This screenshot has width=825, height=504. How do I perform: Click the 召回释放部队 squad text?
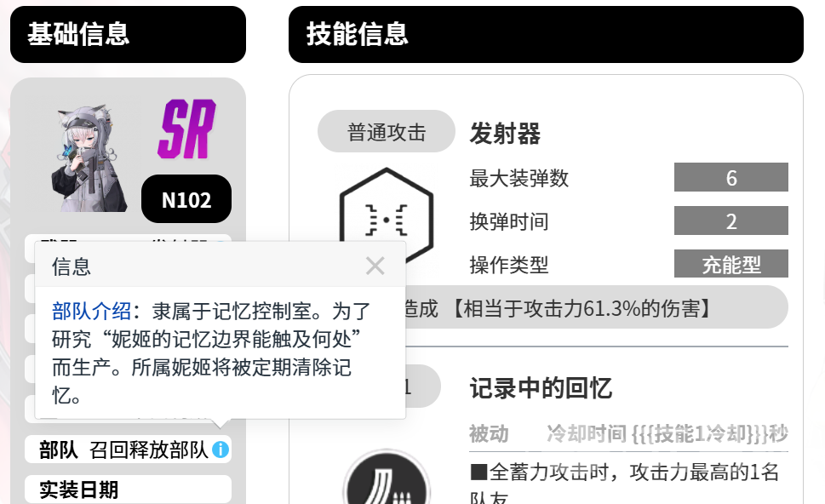(149, 450)
